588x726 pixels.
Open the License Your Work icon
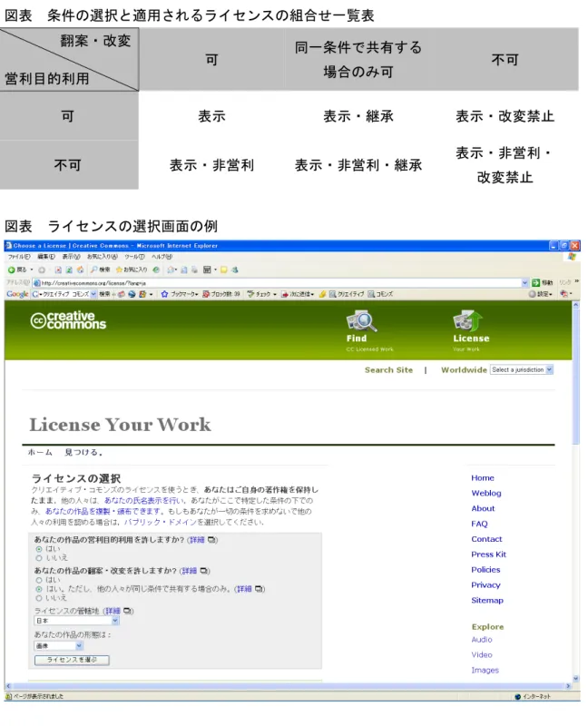[x=468, y=321]
